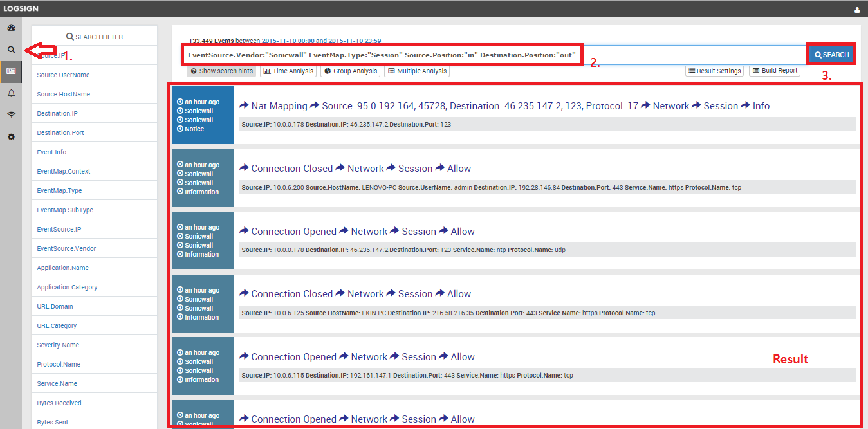Select the Source.UserName filter

click(63, 75)
